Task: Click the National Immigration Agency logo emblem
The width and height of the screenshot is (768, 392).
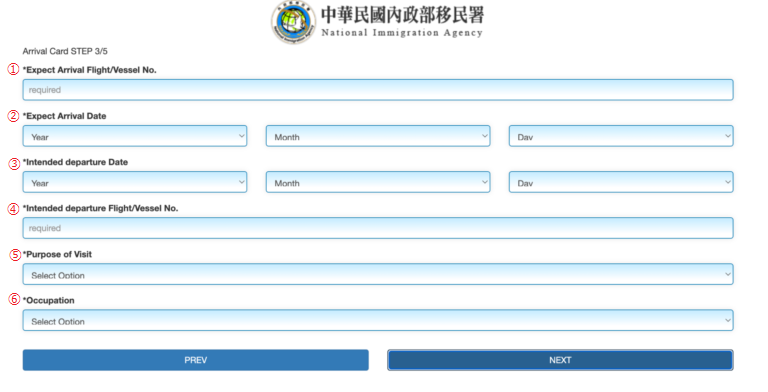Action: tap(293, 23)
